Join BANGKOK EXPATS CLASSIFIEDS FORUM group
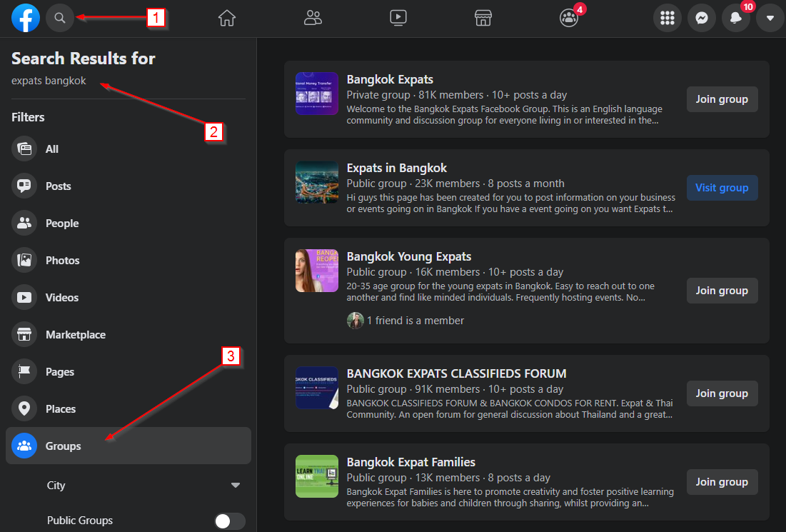 pos(722,393)
